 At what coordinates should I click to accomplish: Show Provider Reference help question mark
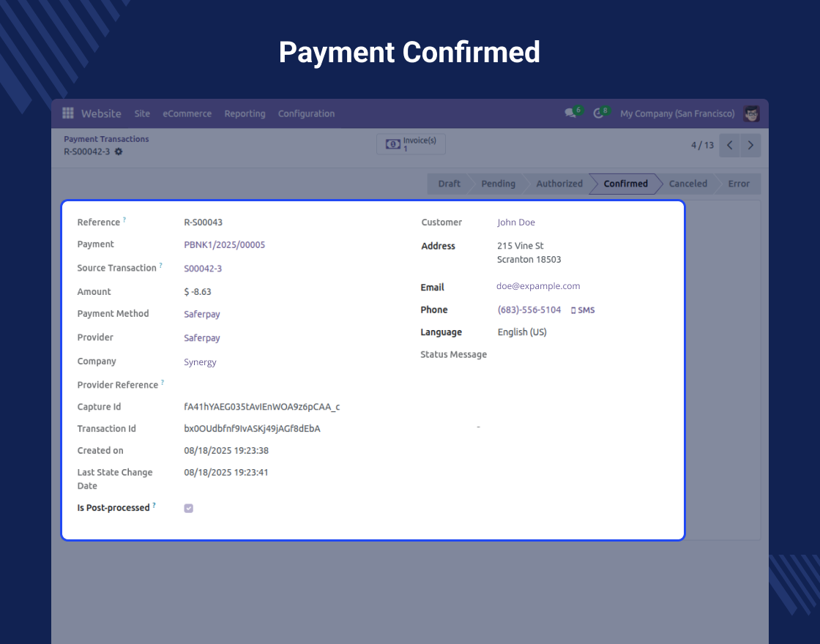tap(163, 382)
